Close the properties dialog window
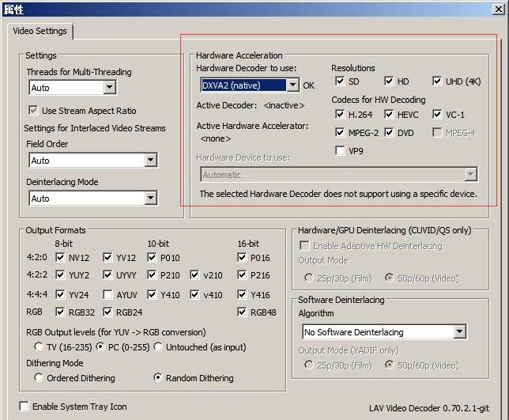 pos(498,9)
